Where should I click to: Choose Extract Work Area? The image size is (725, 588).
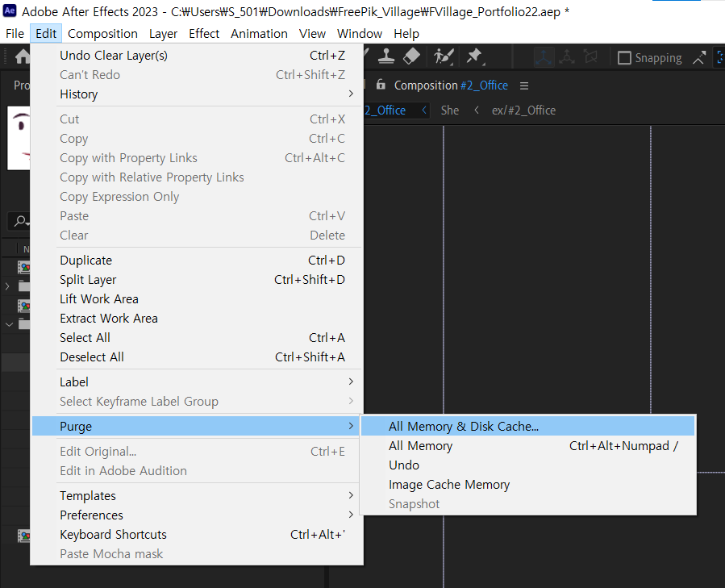[x=197, y=319]
